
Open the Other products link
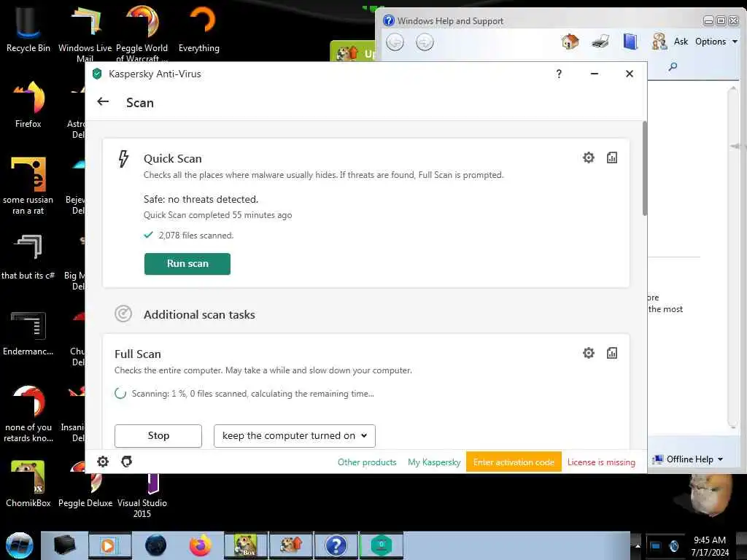[x=367, y=462]
